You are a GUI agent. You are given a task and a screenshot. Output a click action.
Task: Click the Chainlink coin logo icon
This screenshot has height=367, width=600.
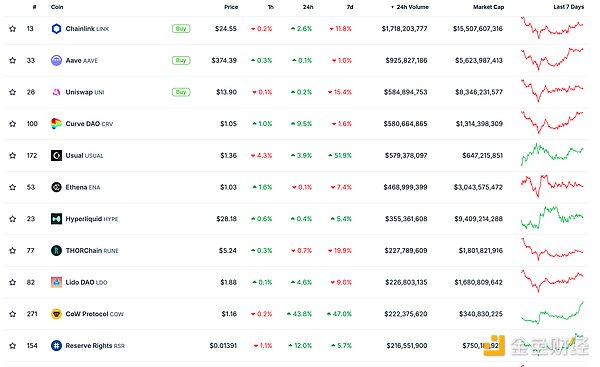(56, 29)
